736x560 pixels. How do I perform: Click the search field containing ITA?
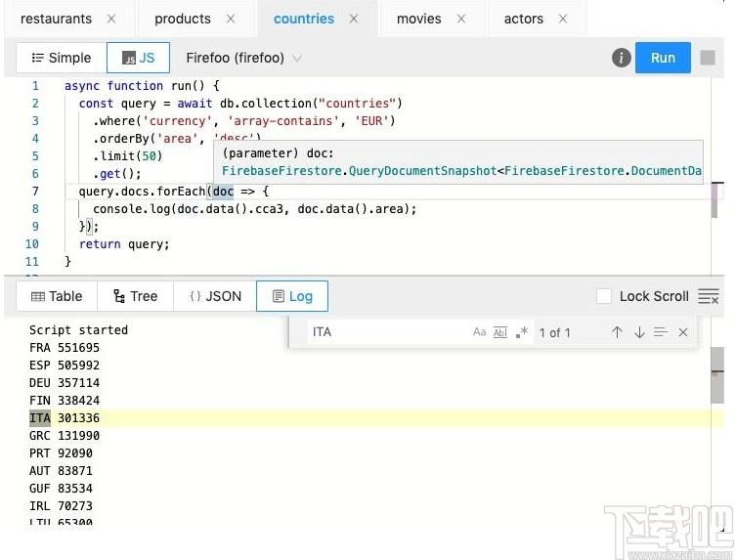(x=387, y=332)
